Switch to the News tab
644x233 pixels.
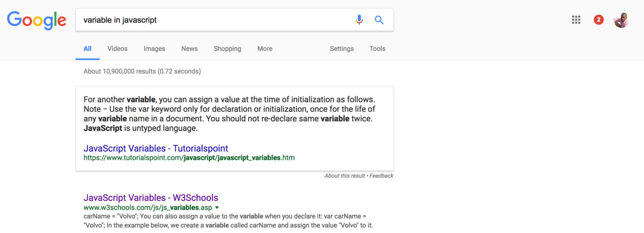189,49
